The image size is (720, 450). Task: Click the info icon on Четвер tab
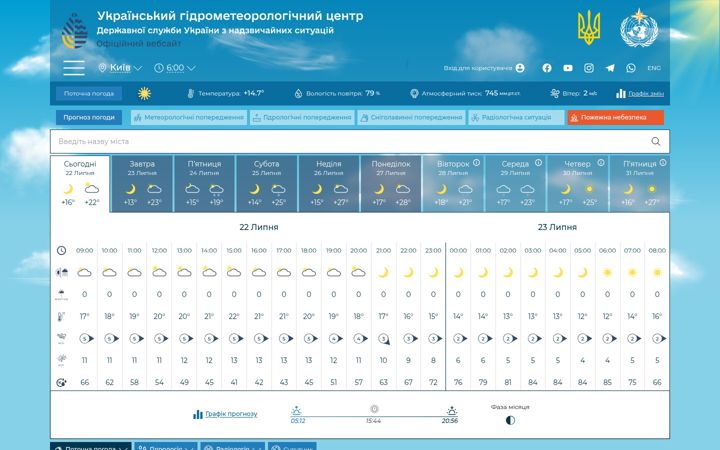click(x=601, y=163)
